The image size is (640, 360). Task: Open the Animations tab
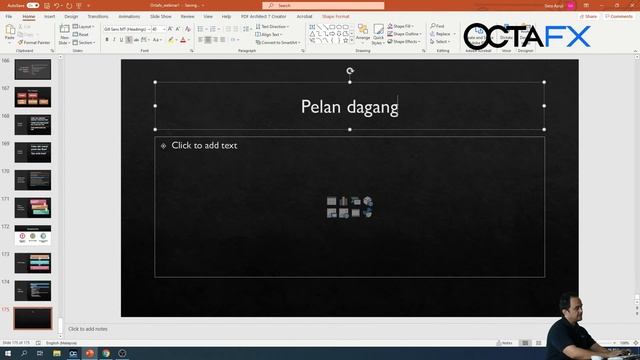[x=129, y=16]
